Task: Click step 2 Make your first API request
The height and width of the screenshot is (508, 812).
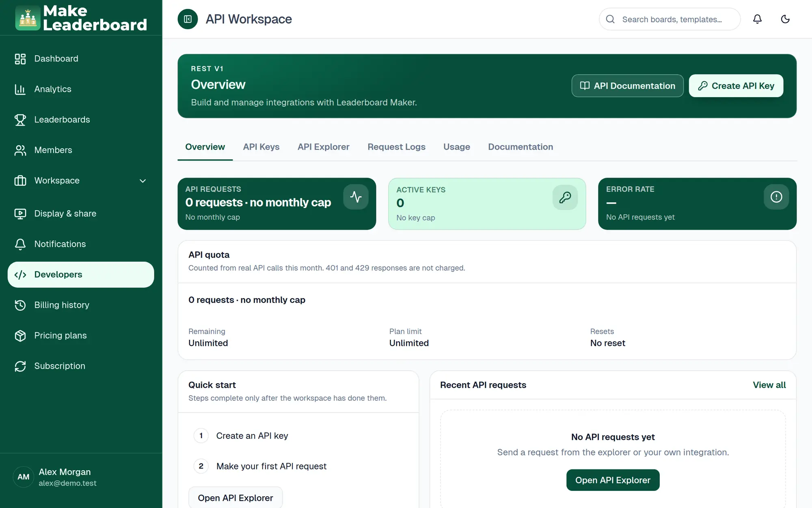Action: (x=260, y=466)
